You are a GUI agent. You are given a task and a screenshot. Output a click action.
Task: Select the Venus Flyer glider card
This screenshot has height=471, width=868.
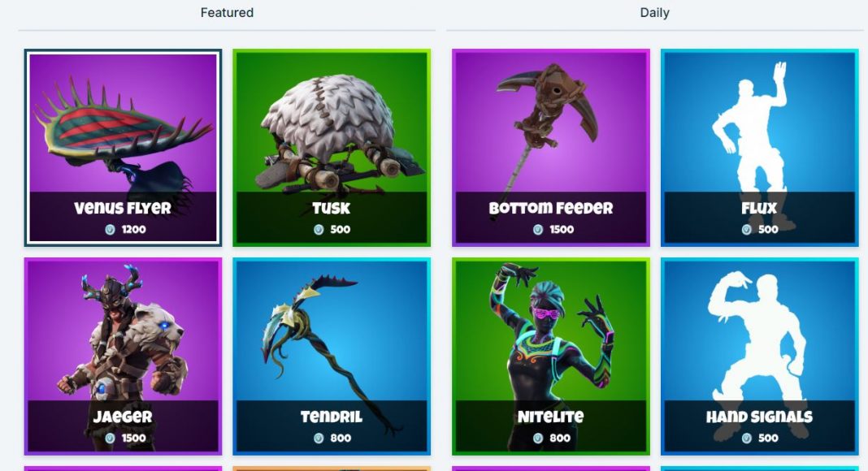click(123, 148)
